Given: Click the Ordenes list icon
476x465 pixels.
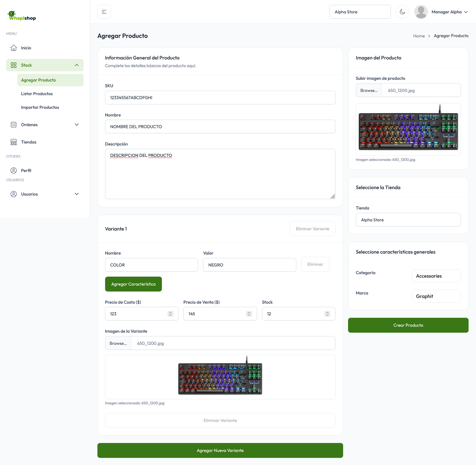Looking at the screenshot, I should click(x=14, y=125).
